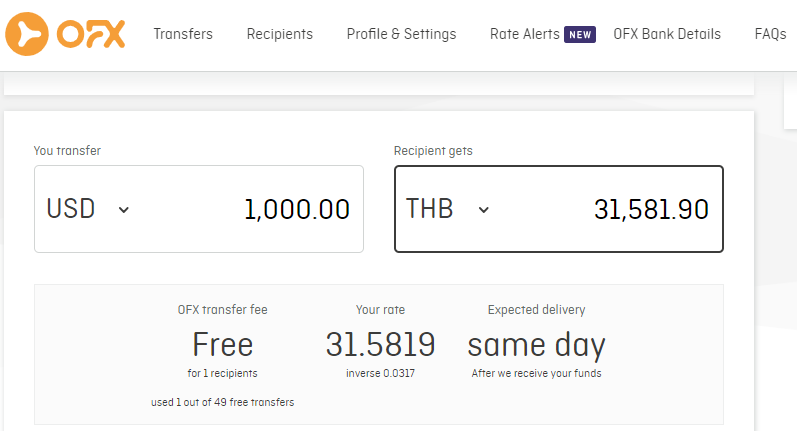797x431 pixels.
Task: Click the used 1 out of 49 free transfers text
Action: coord(222,402)
